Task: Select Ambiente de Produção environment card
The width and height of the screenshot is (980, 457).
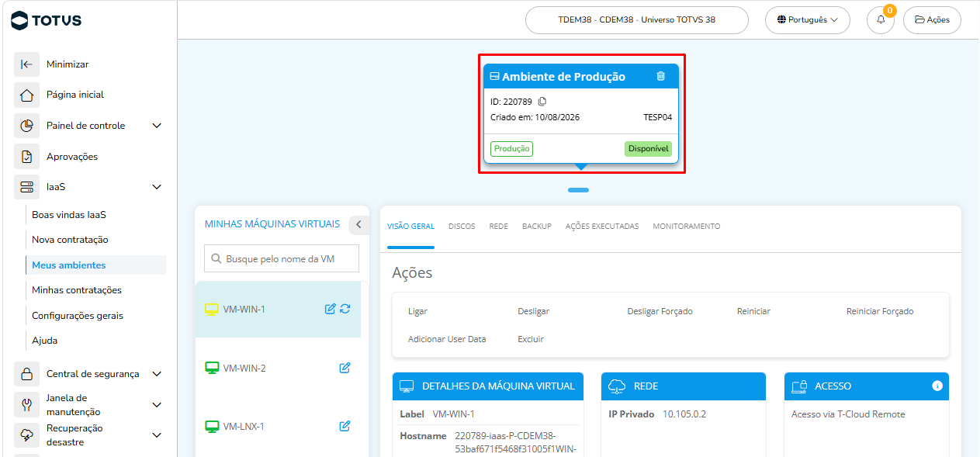Action: pyautogui.click(x=581, y=113)
